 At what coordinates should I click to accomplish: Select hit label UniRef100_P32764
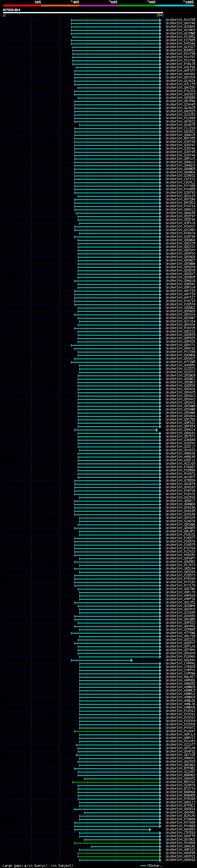(180, 548)
